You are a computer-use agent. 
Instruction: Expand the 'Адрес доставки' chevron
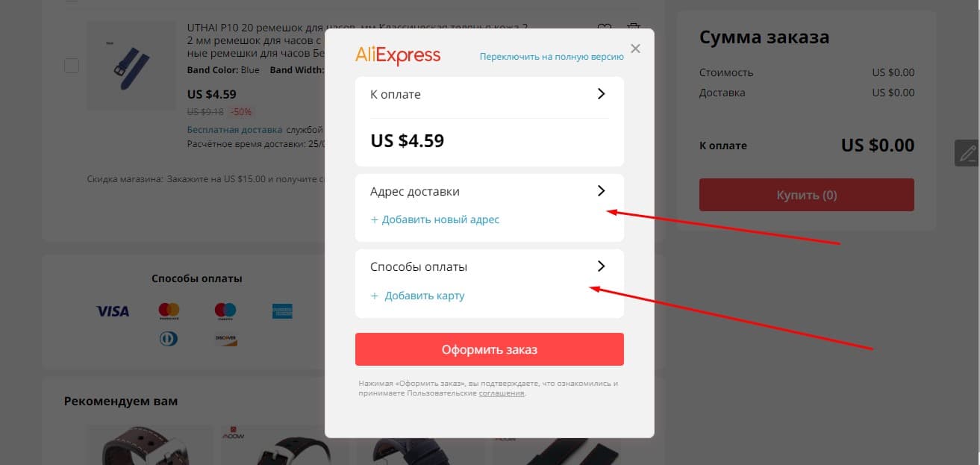[602, 191]
